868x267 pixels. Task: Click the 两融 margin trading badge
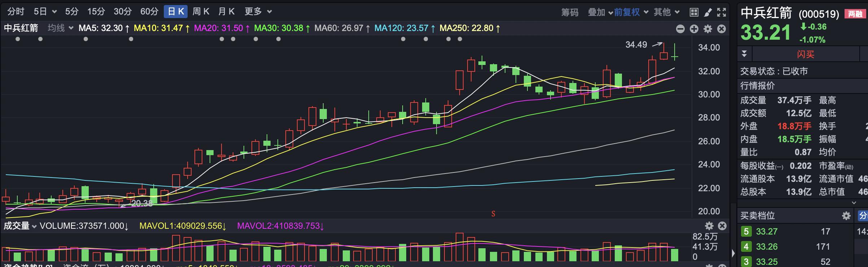click(x=855, y=14)
